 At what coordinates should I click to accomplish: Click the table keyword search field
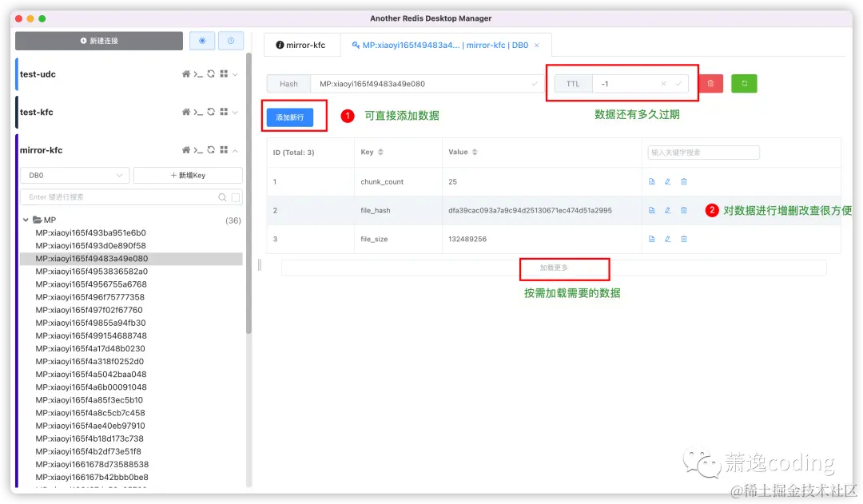click(x=703, y=153)
